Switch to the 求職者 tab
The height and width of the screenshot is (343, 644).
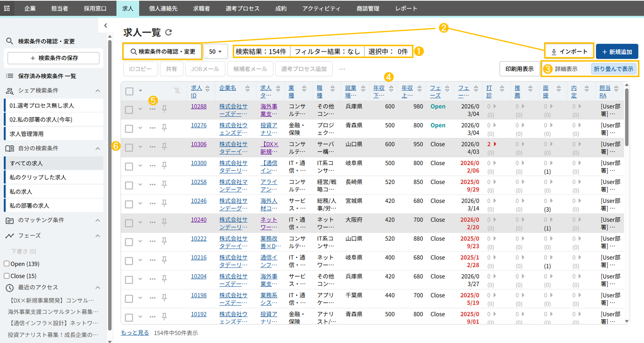201,8
